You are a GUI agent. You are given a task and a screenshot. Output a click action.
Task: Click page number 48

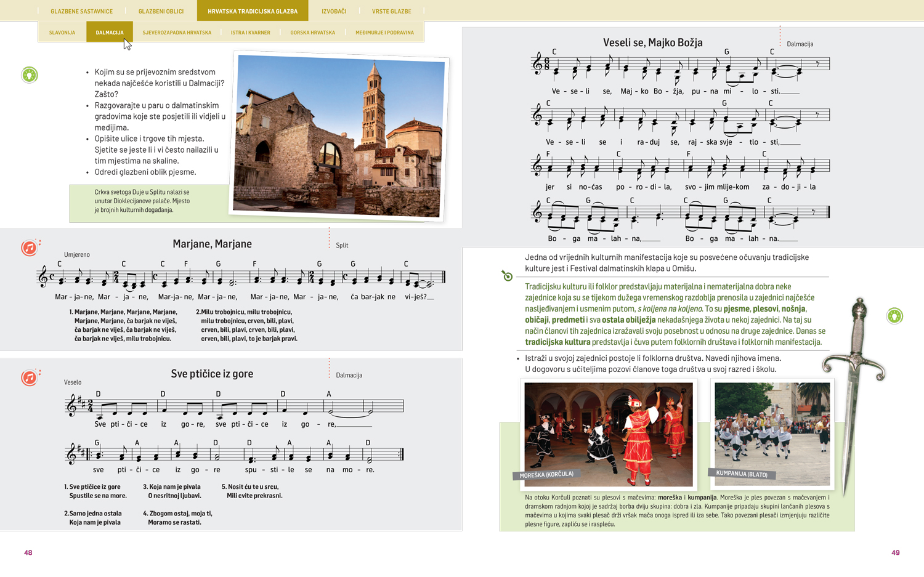(28, 552)
